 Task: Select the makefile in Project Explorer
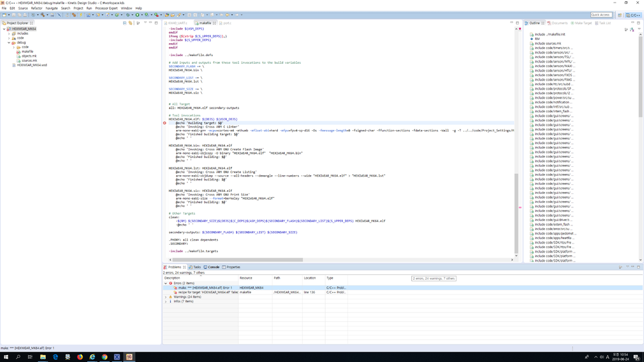[28, 52]
